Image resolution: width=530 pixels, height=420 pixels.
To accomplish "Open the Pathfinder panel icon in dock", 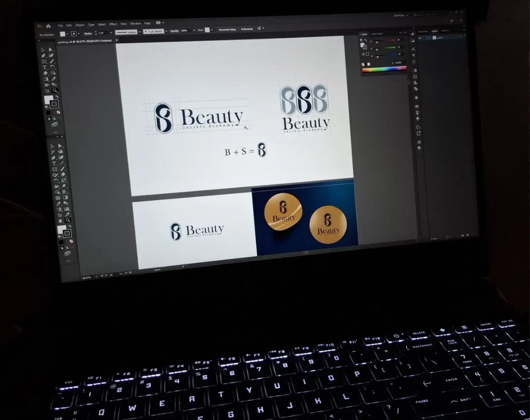I will (x=416, y=89).
